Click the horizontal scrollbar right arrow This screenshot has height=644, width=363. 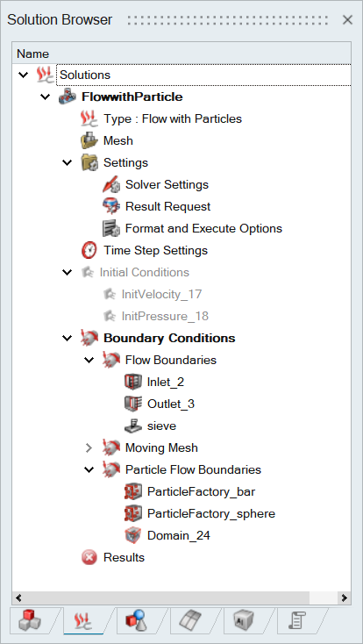pyautogui.click(x=344, y=598)
